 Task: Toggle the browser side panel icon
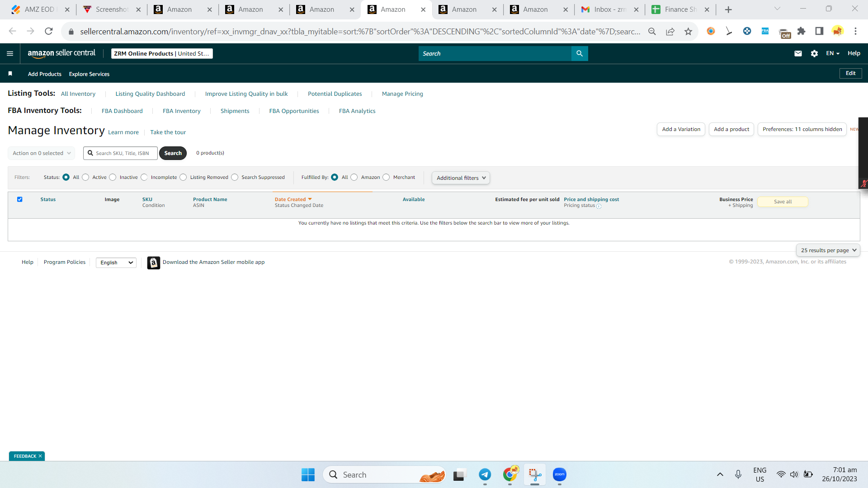click(x=819, y=31)
